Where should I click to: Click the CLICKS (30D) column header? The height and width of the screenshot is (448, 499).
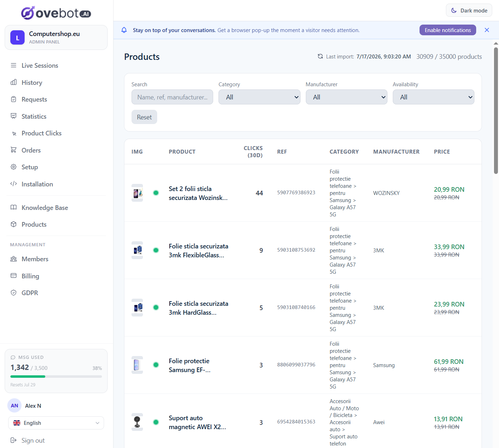point(253,151)
